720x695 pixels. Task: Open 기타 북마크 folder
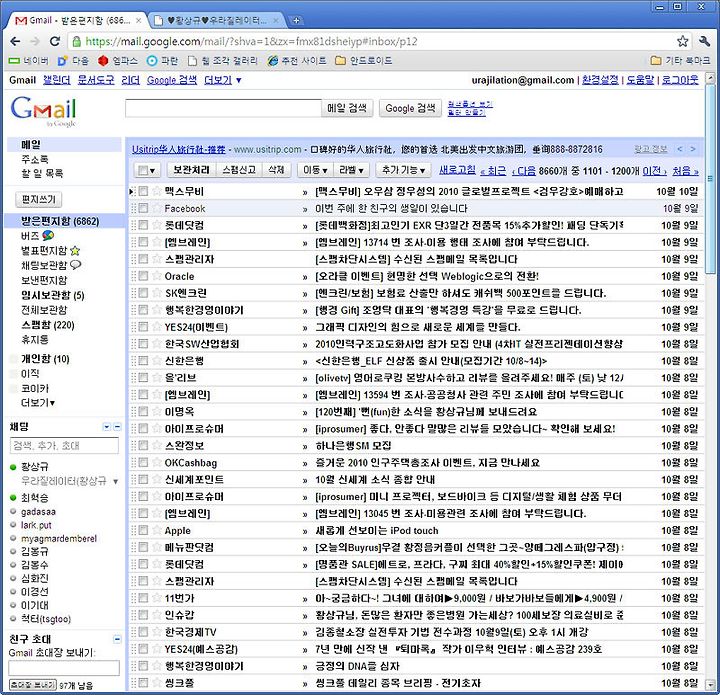(681, 61)
